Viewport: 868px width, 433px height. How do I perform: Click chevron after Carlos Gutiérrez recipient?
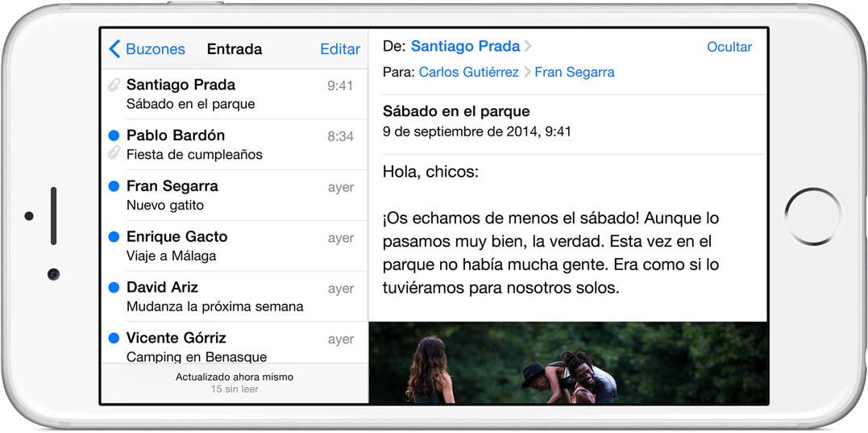point(526,72)
